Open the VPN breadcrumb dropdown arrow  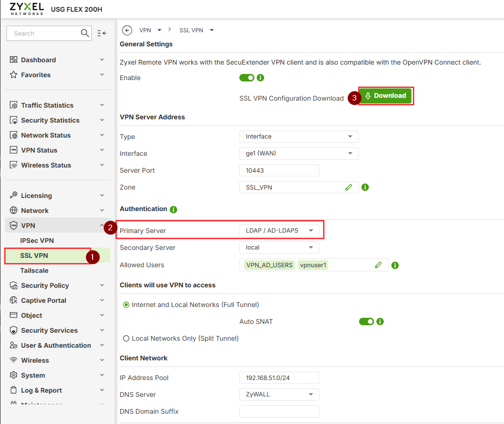159,30
